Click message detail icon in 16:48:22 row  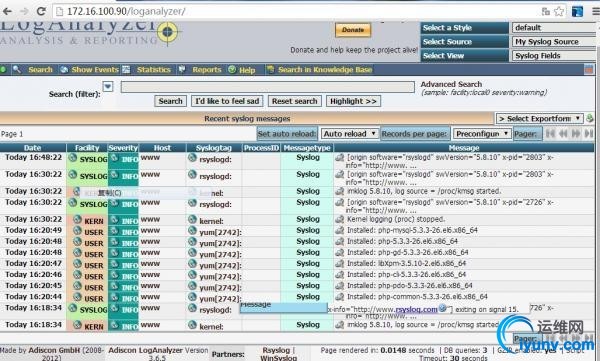(x=339, y=157)
